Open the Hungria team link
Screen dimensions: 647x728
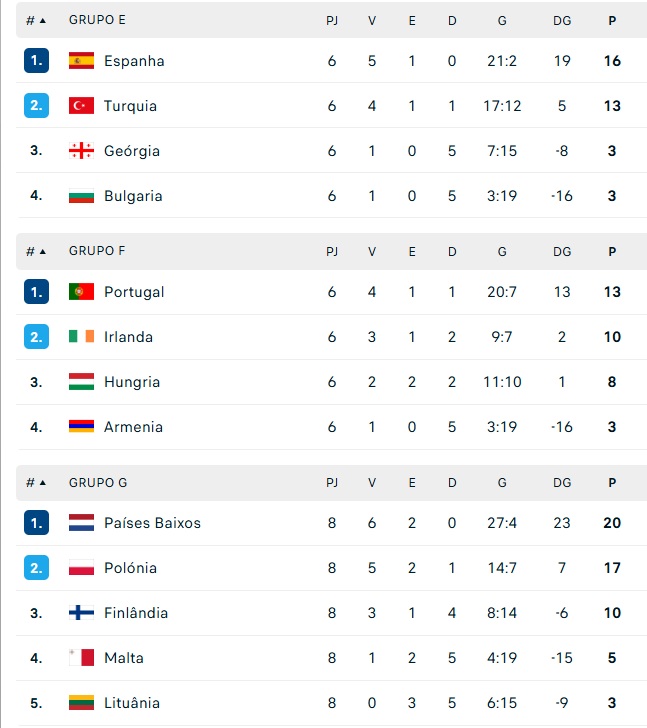[132, 382]
